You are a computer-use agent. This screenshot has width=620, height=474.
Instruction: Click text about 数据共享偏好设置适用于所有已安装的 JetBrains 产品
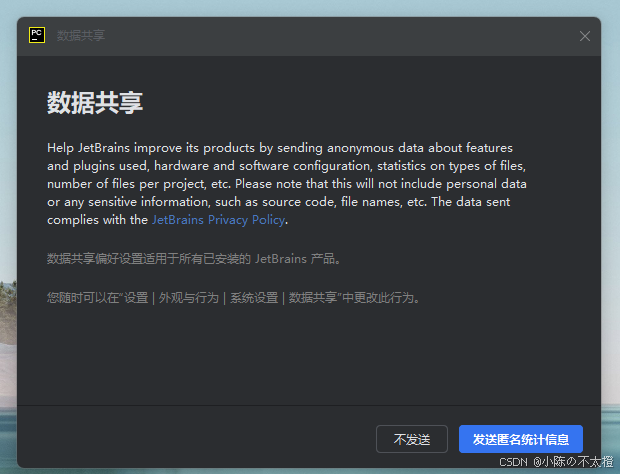click(194, 259)
